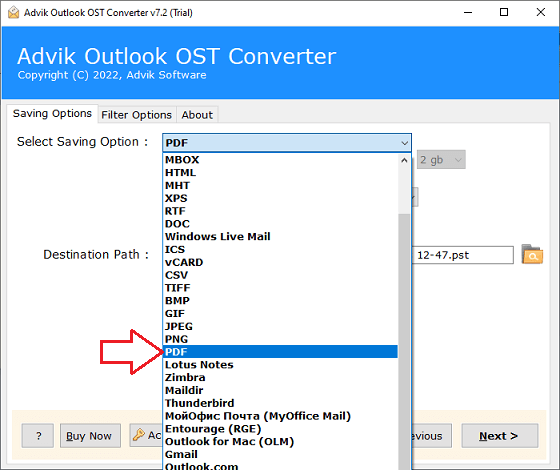Select Thunderbird saving option

(280, 403)
